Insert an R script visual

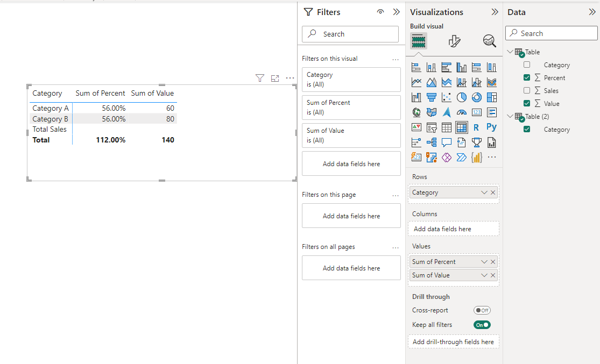476,127
